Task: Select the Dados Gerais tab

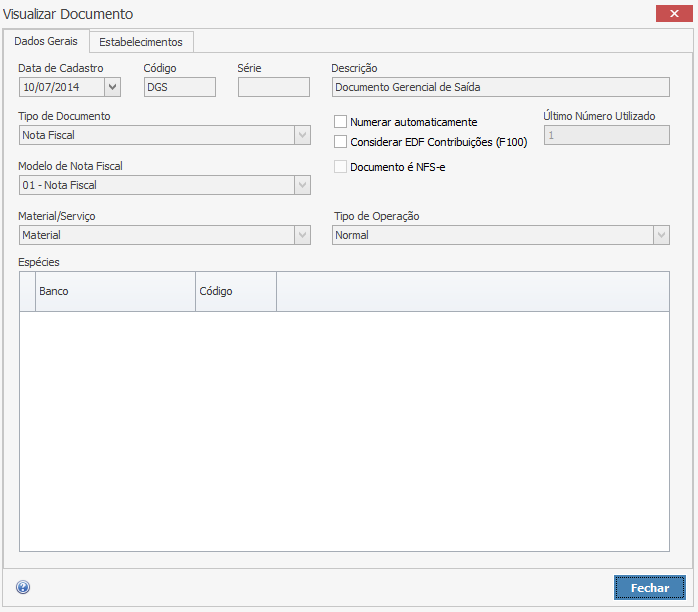Action: tap(46, 41)
